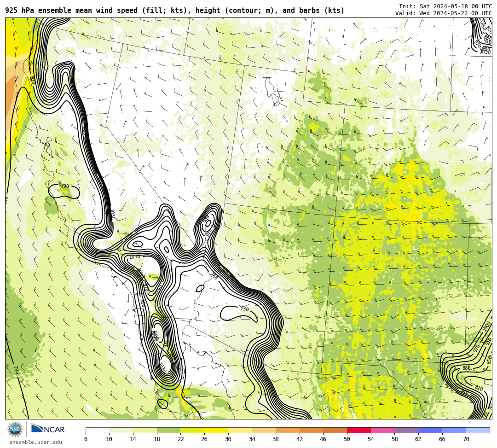The image size is (497, 448).
Task: Click the Init time text
Action: [445, 6]
